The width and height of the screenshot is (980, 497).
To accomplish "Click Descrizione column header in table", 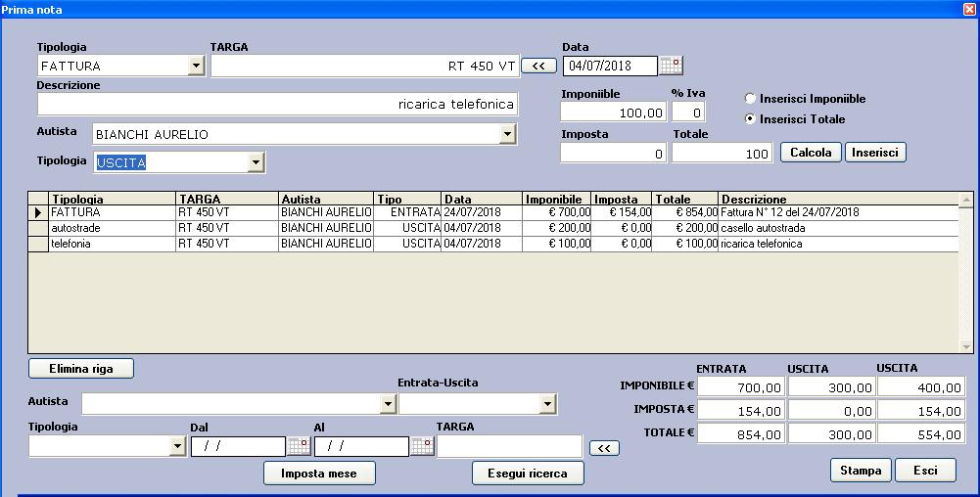I will 838,200.
